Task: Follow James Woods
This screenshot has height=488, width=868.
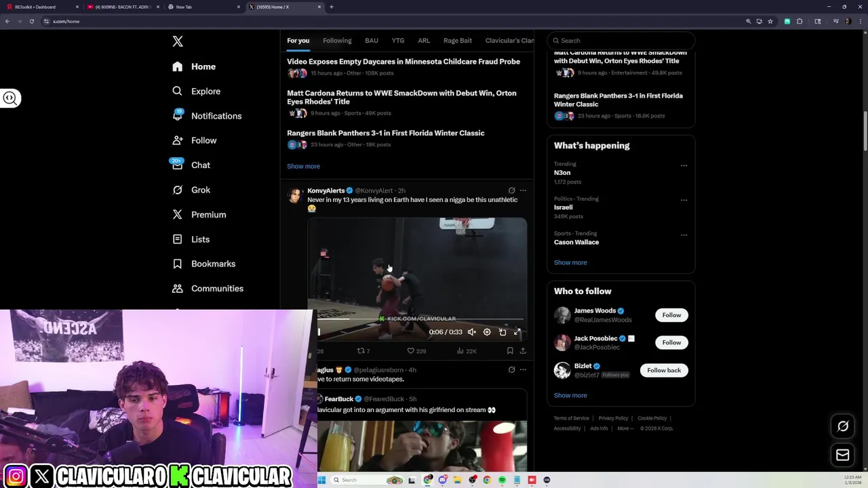Action: click(x=671, y=315)
